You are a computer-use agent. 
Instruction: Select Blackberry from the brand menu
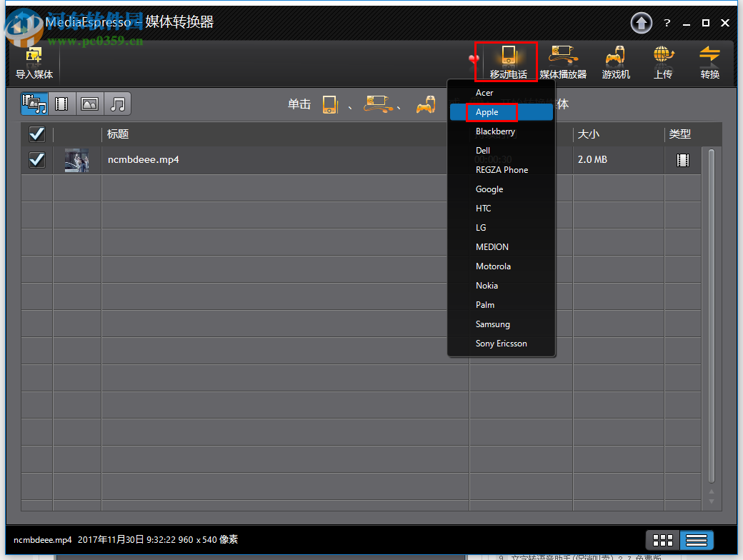coord(502,131)
